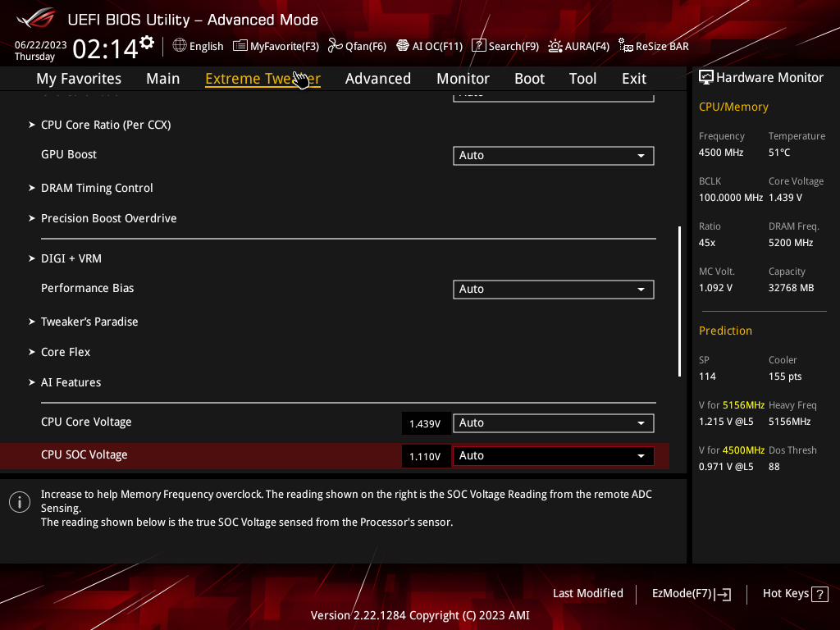Go to the Boot tab
The image size is (840, 630).
(529, 79)
